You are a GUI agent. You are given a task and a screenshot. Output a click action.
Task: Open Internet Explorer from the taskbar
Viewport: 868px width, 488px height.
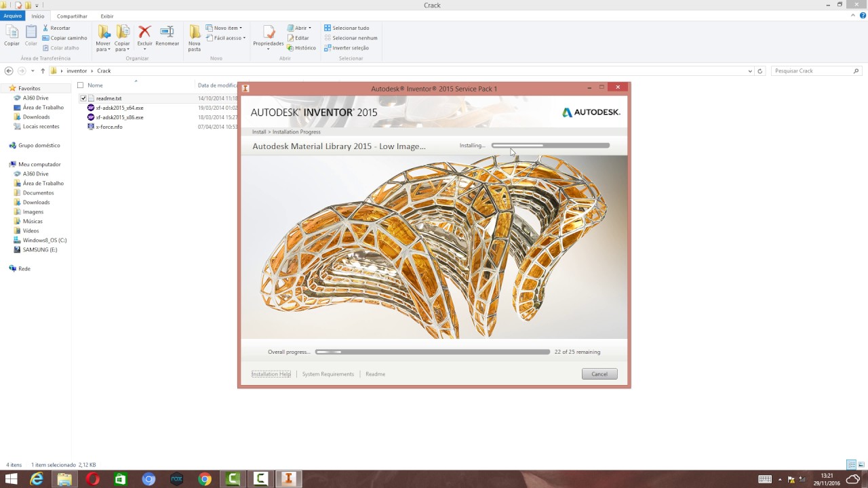pyautogui.click(x=37, y=479)
